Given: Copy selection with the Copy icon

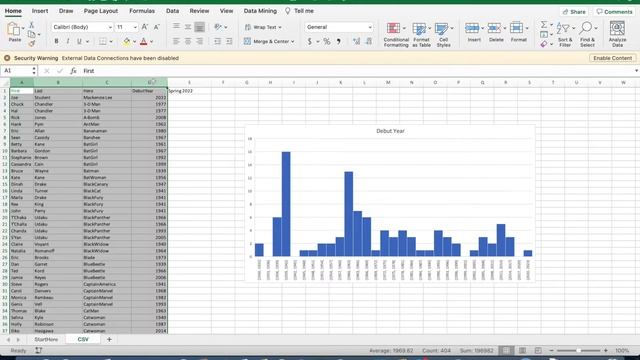Looking at the screenshot, I should pyautogui.click(x=31, y=34).
